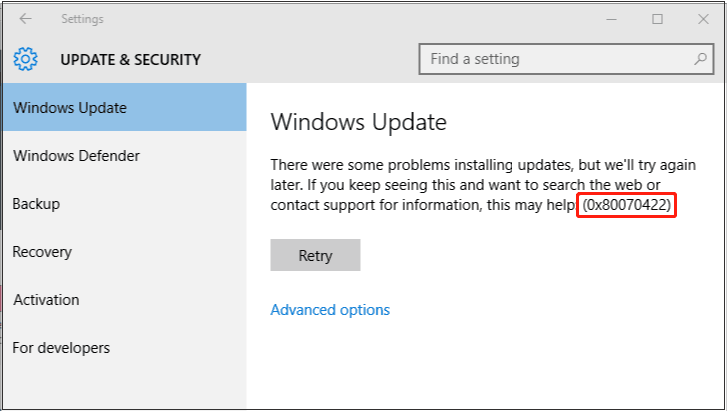Close the Settings window

703,19
